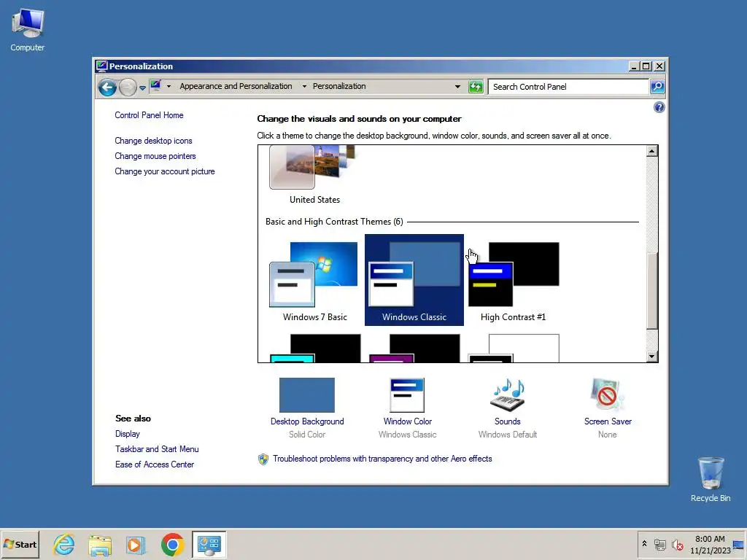747x560 pixels.
Task: Open Taskbar and Start Menu link
Action: pos(157,449)
